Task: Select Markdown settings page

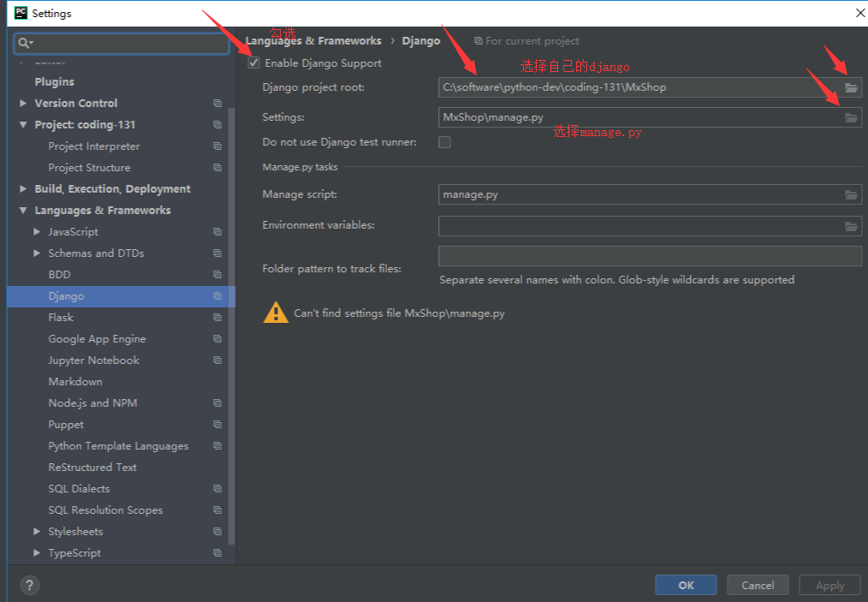Action: [75, 382]
